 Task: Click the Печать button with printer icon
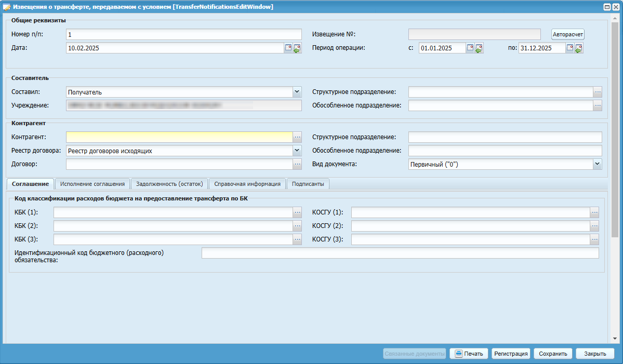(469, 354)
